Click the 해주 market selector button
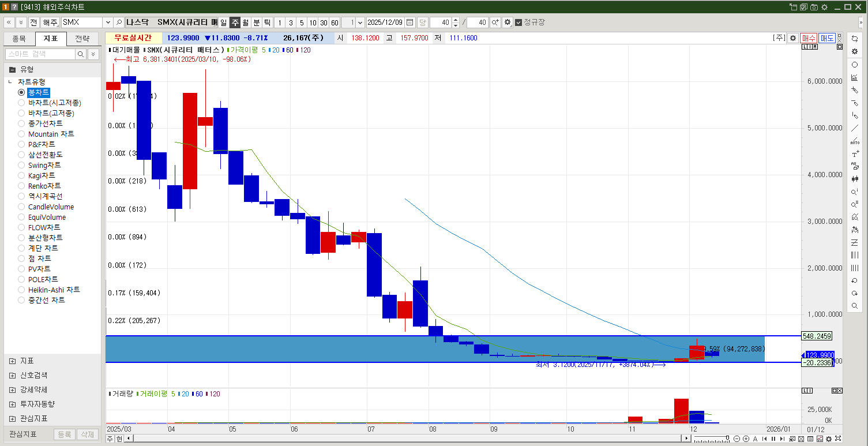 tap(50, 23)
